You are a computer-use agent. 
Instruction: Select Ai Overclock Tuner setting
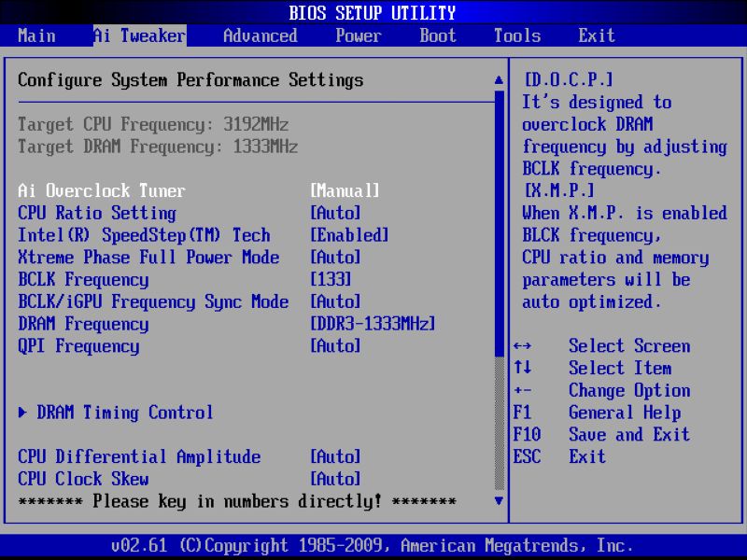(102, 191)
